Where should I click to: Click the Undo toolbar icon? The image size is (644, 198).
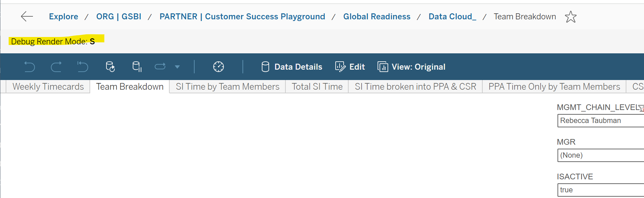(30, 67)
